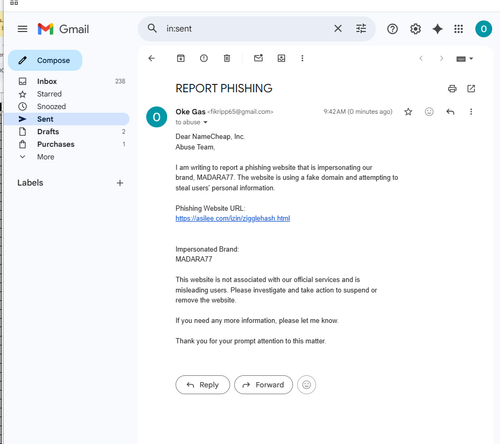Image resolution: width=500 pixels, height=444 pixels.
Task: Add emoji reaction in message header
Action: pos(429,112)
